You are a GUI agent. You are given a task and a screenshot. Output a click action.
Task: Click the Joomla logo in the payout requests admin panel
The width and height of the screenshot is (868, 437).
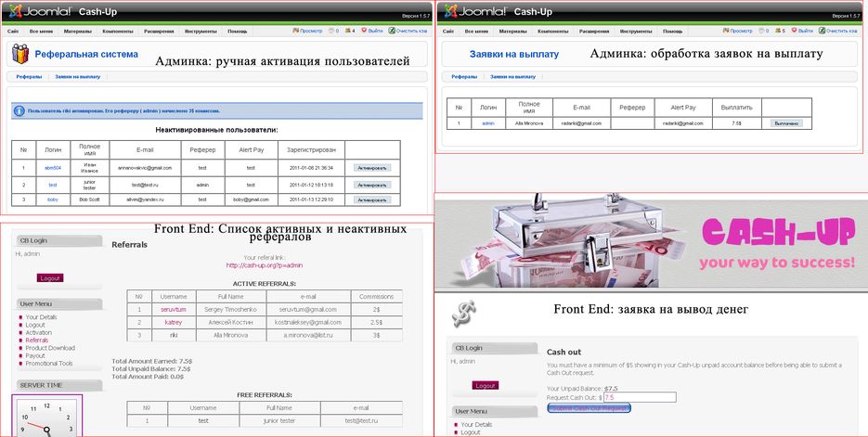451,11
